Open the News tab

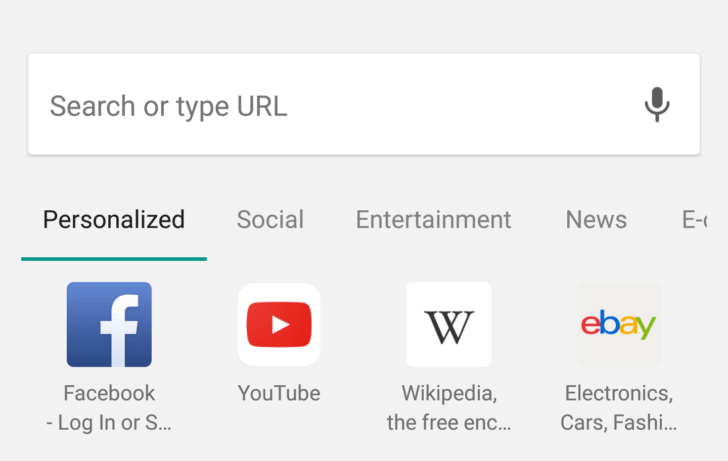click(596, 220)
